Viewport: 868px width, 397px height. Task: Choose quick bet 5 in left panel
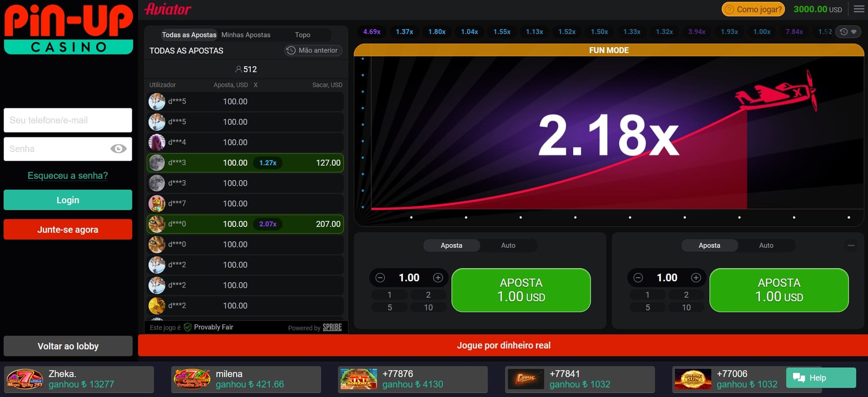[390, 308]
